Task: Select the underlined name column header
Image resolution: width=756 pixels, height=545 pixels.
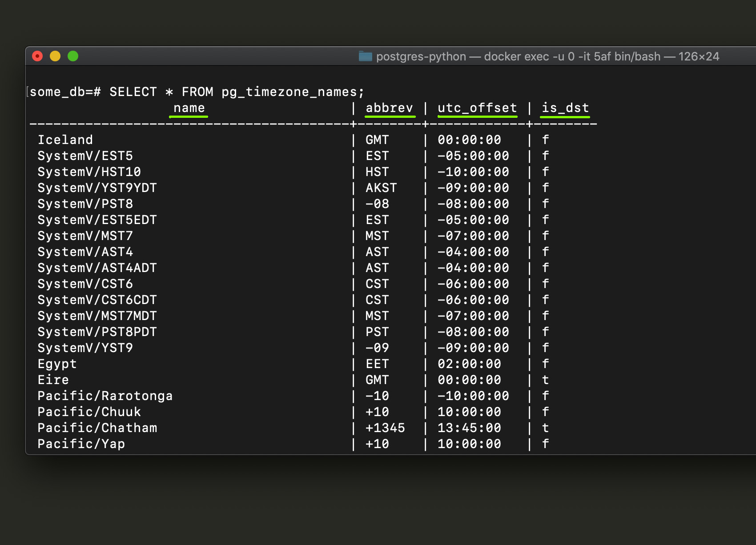Action: [189, 108]
